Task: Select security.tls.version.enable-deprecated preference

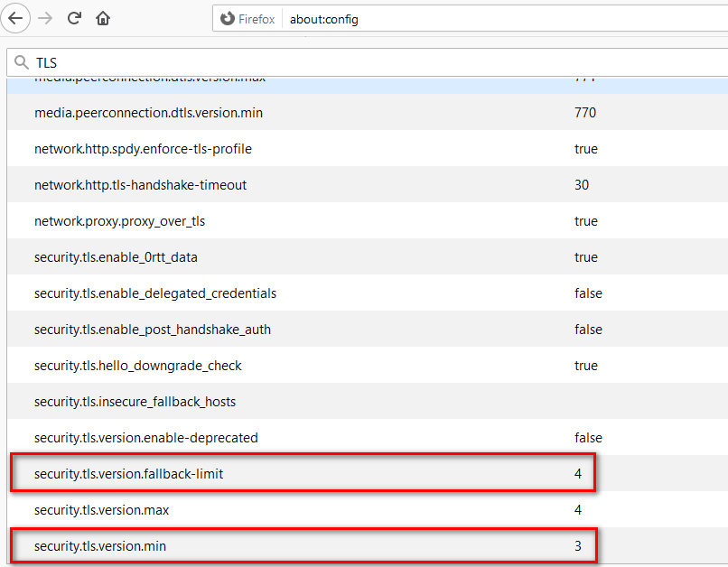Action: (145, 438)
